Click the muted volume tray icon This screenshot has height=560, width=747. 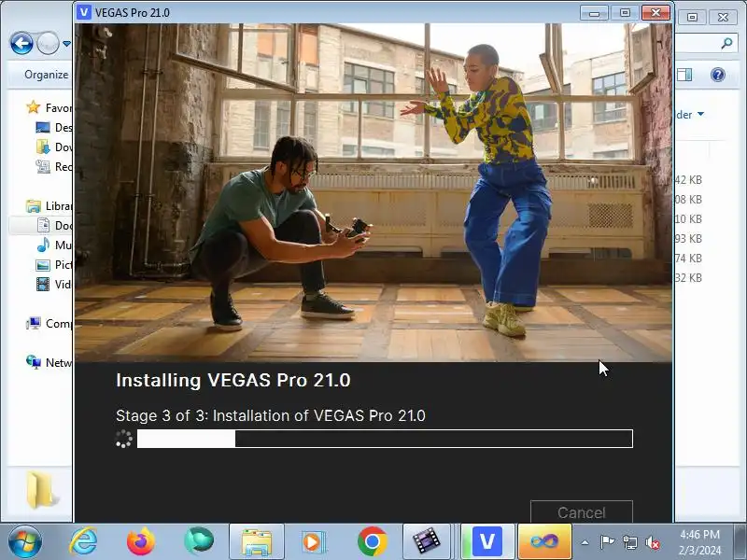coord(653,542)
